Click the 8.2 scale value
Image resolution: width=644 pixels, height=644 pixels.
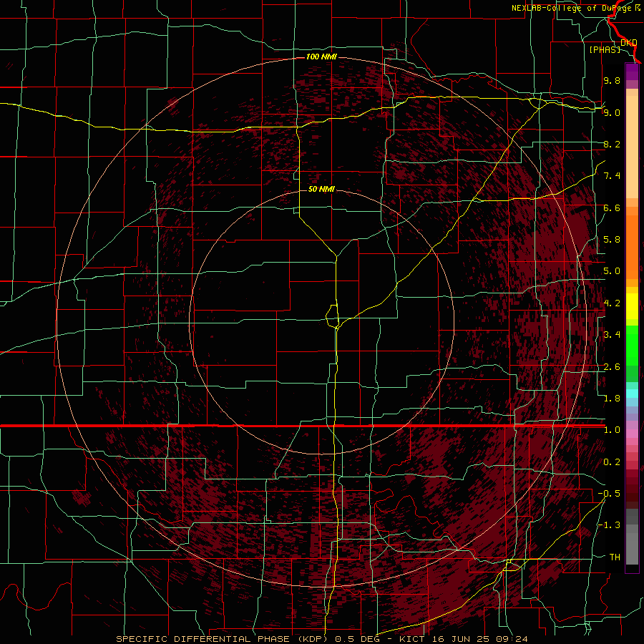pos(612,144)
